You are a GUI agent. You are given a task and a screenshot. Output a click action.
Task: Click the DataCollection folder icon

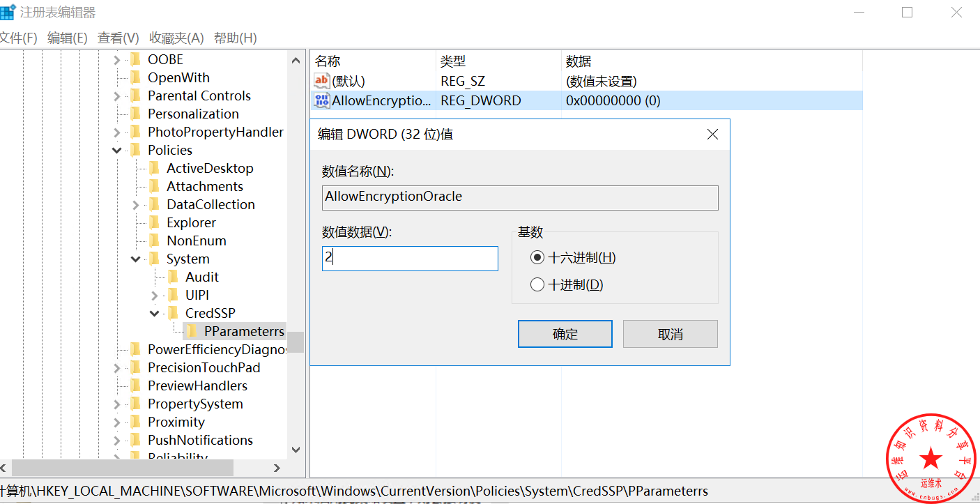pyautogui.click(x=154, y=204)
